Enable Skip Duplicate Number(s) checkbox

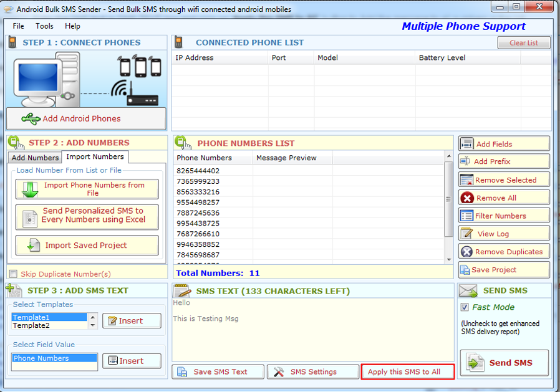pos(13,274)
